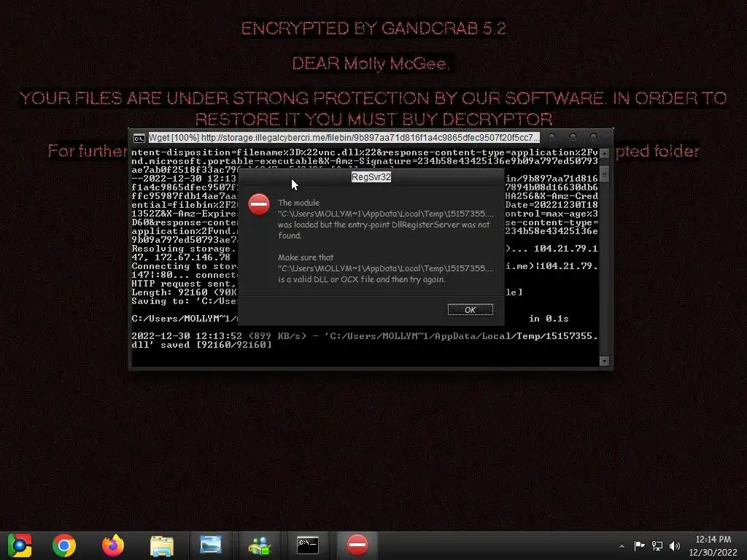The height and width of the screenshot is (560, 747).
Task: Launch Firefox from taskbar
Action: pos(113,545)
